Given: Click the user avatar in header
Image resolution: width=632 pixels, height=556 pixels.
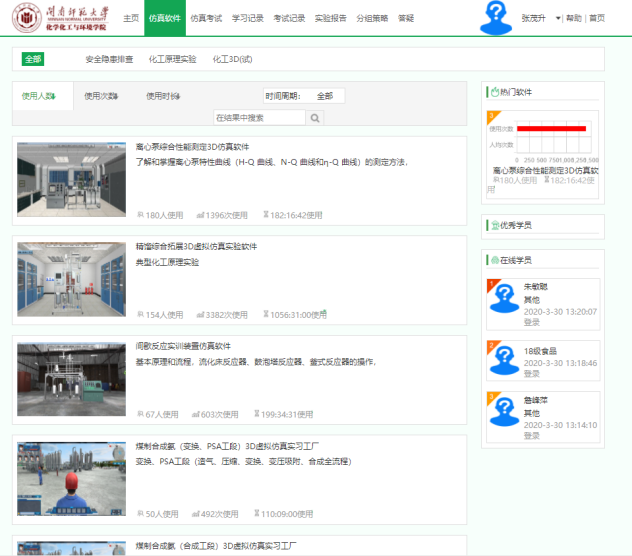Looking at the screenshot, I should click(497, 18).
